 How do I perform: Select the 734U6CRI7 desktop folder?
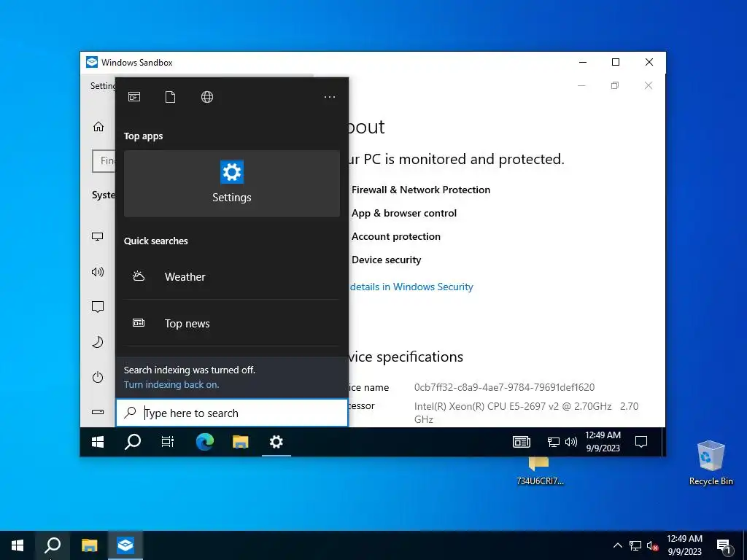[540, 472]
